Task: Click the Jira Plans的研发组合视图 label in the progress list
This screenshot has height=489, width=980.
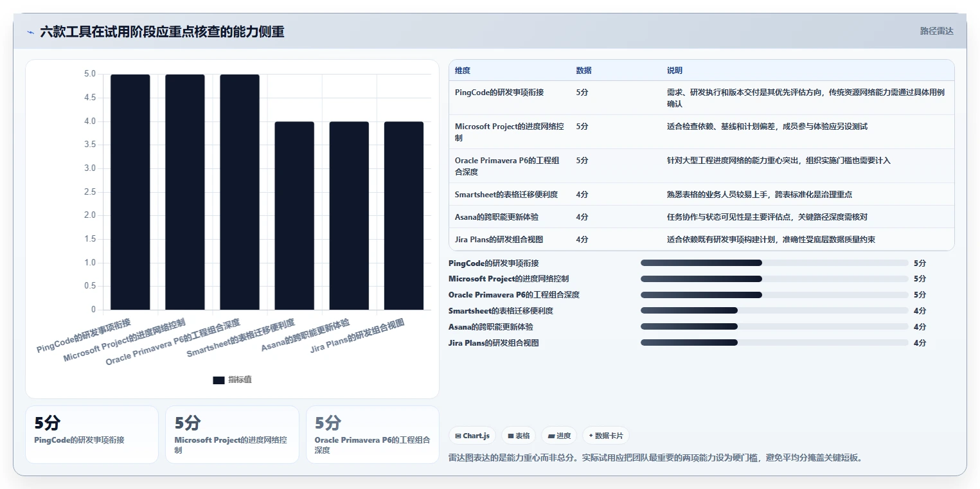Action: 494,342
